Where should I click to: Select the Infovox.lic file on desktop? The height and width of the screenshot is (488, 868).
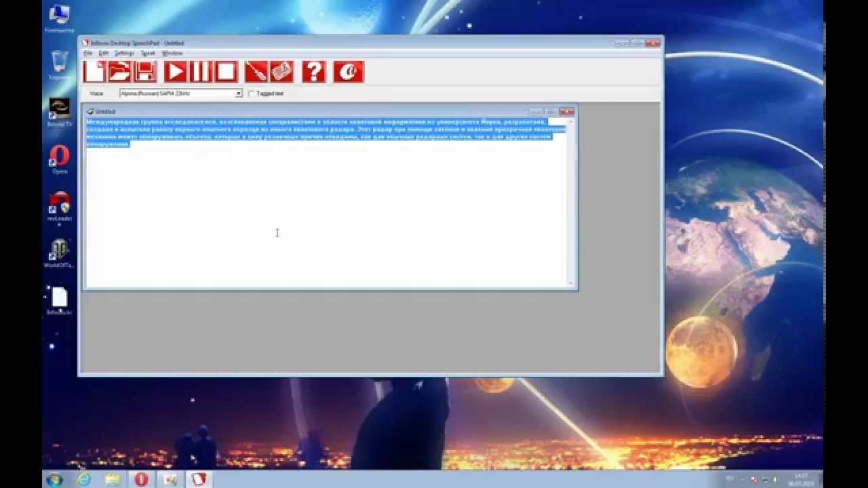[60, 301]
